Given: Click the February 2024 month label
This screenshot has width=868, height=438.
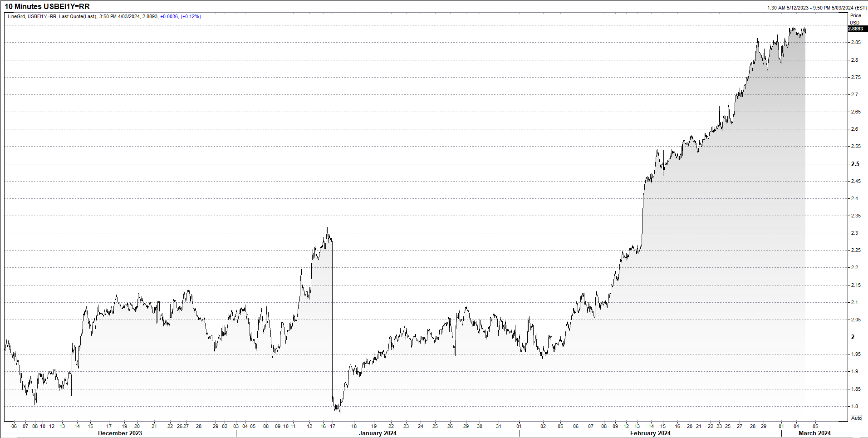Looking at the screenshot, I should tap(650, 433).
